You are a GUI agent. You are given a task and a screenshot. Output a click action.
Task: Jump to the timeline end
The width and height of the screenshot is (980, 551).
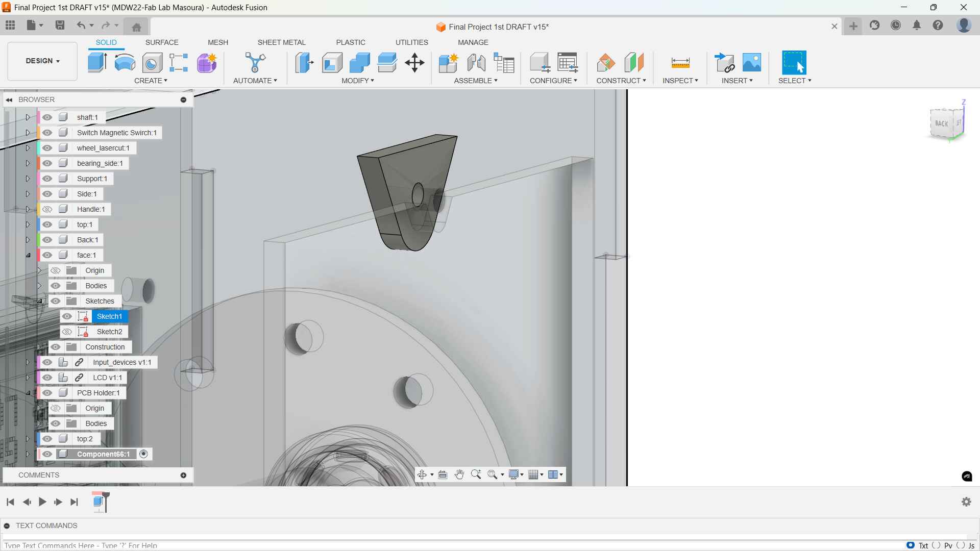coord(75,502)
